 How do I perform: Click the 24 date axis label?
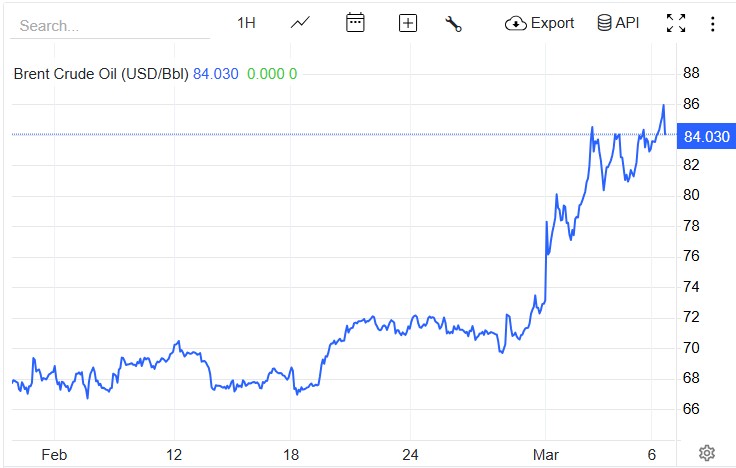[x=410, y=455]
